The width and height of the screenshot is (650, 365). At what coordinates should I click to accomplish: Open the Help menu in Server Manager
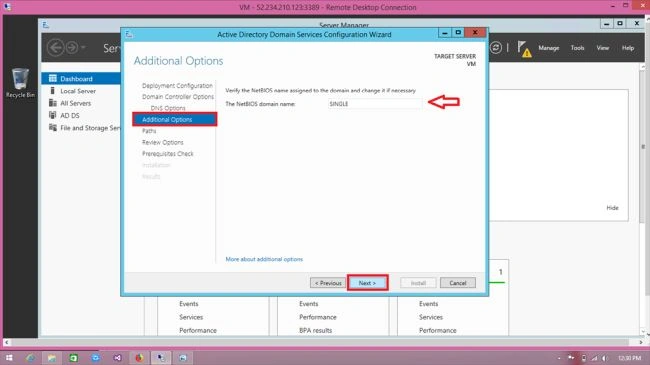(x=628, y=48)
